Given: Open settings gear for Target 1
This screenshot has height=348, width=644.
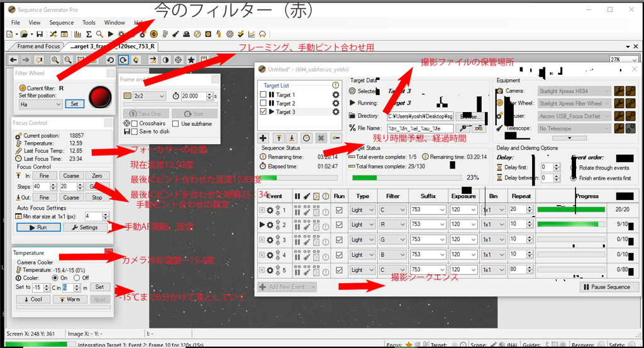Looking at the screenshot, I should tap(336, 95).
